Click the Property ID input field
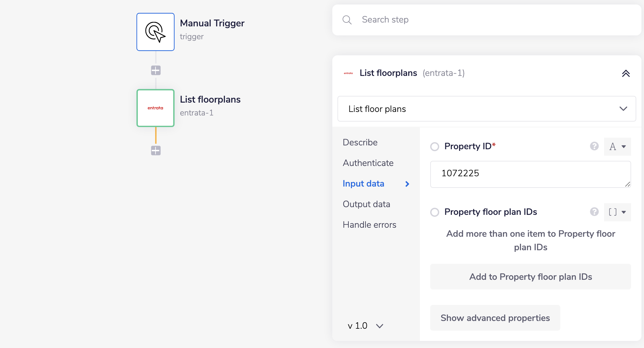This screenshot has width=644, height=348. pyautogui.click(x=530, y=174)
